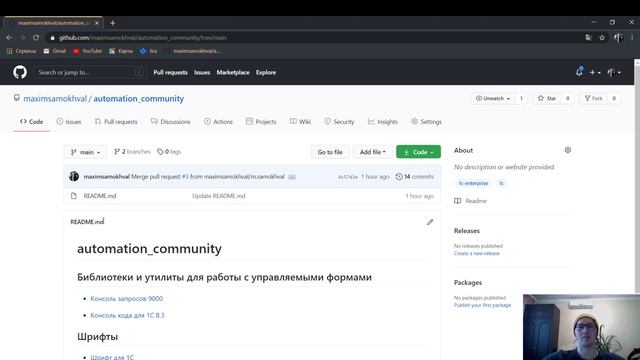Switch to the Wiki tab
The image size is (640, 360).
pos(300,122)
